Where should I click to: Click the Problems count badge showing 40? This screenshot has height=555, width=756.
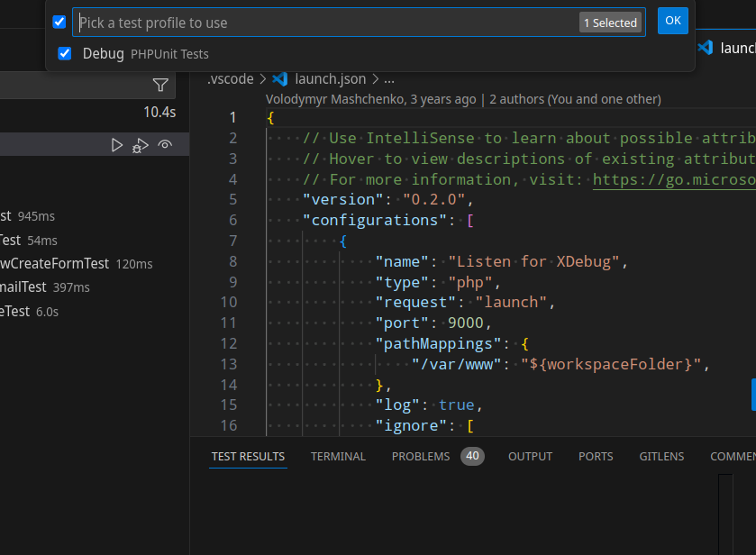click(472, 456)
